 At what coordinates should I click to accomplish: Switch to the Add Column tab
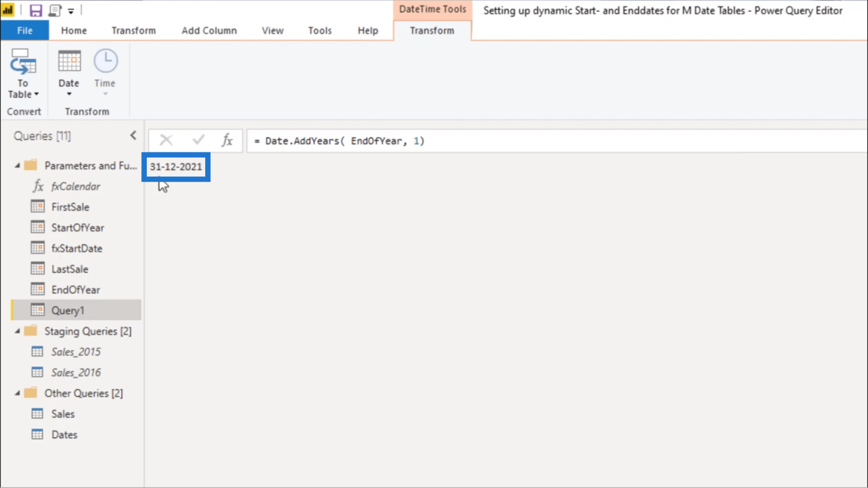point(209,30)
